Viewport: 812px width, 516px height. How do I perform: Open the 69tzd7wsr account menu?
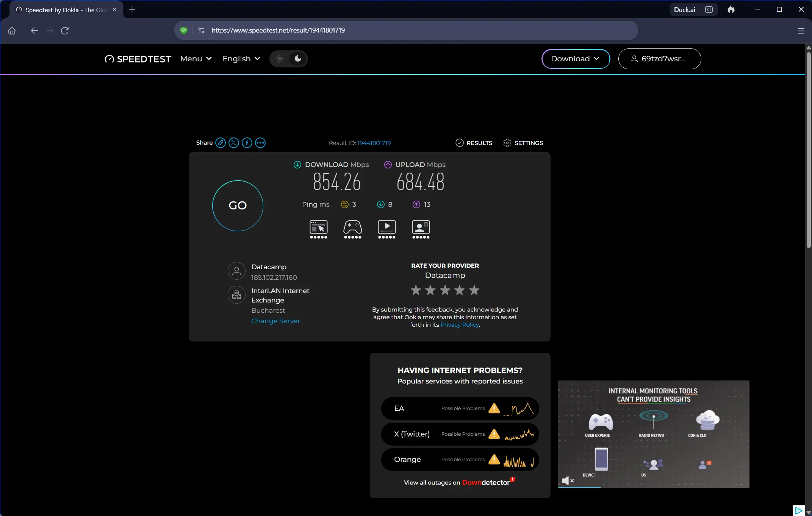(x=660, y=59)
